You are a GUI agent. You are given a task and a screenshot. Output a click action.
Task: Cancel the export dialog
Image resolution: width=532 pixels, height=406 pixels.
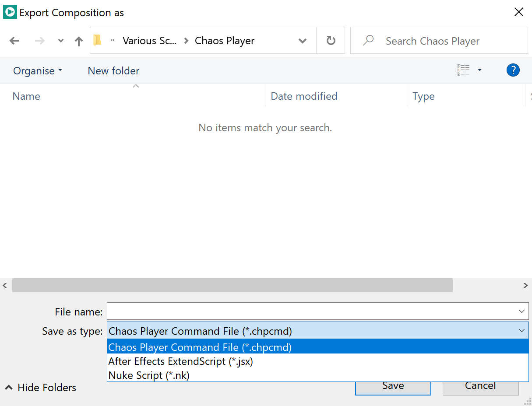[480, 387]
